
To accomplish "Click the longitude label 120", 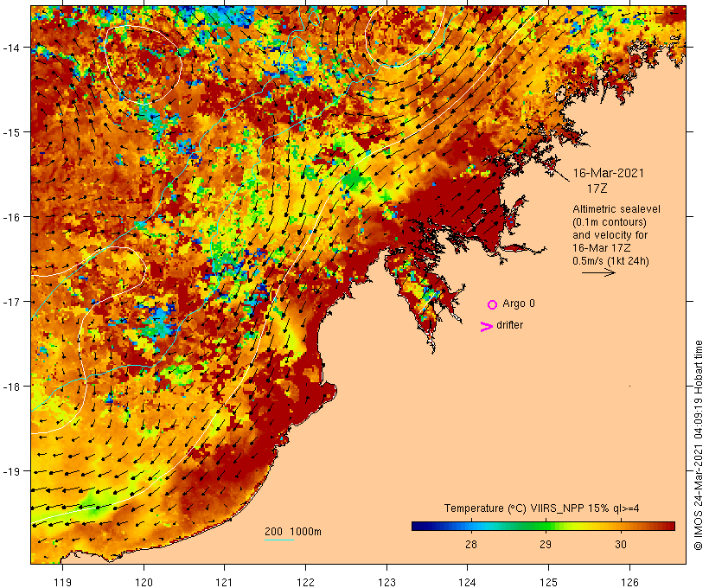I will tap(144, 582).
